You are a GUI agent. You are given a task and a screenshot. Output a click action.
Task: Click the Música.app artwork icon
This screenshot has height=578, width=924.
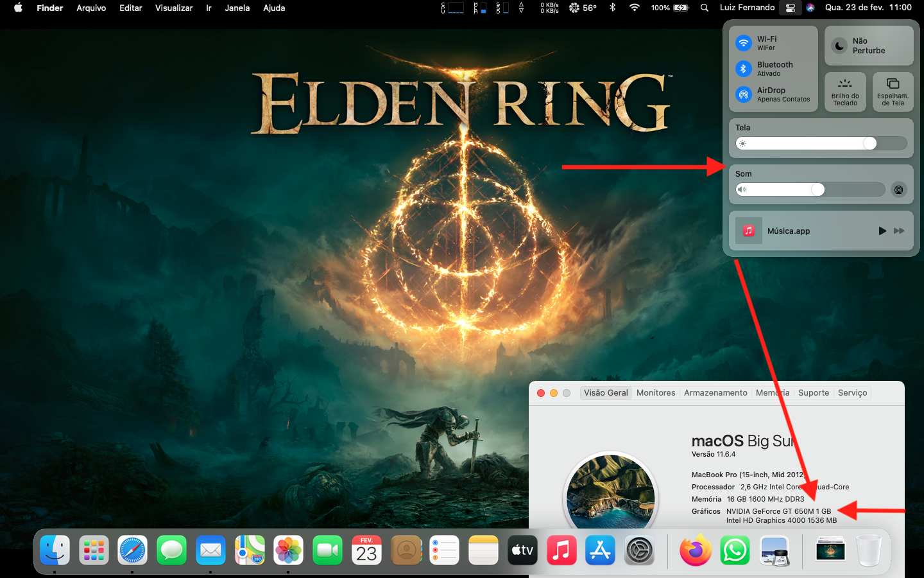749,231
